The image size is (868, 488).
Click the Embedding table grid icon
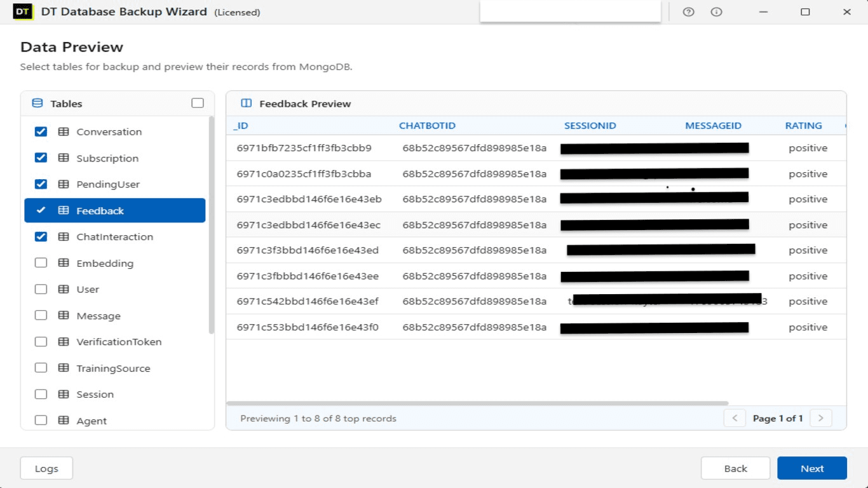(64, 263)
